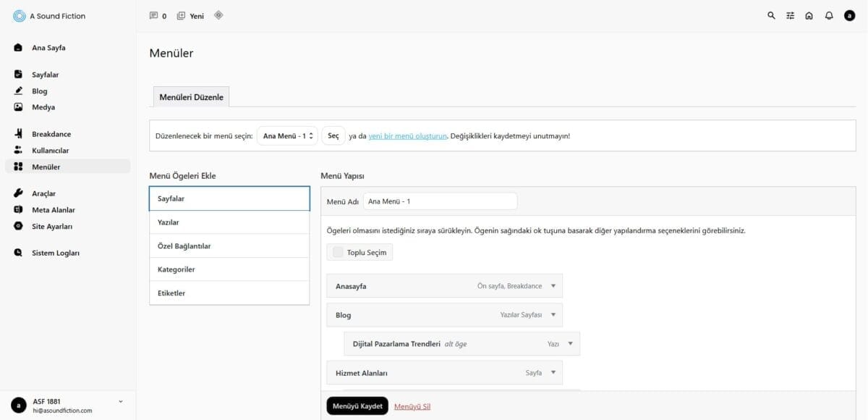Click the comments bubble icon in top bar
Screen dimensions: 868x420
click(x=153, y=16)
